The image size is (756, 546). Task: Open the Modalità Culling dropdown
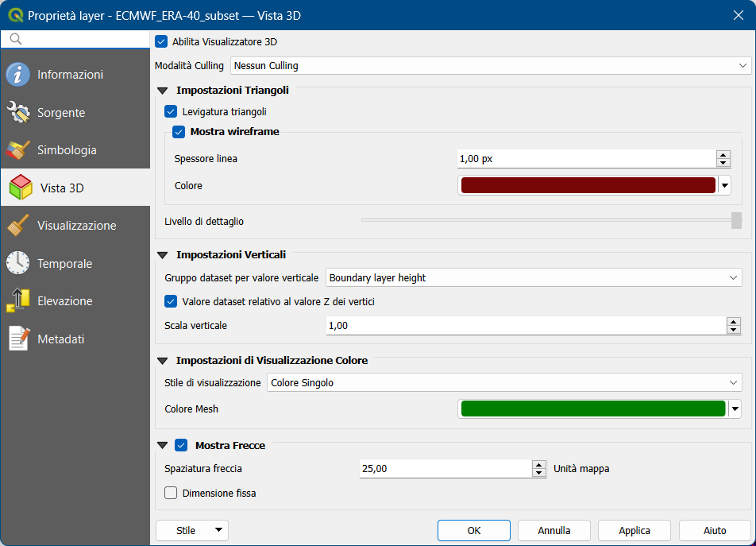(x=491, y=66)
